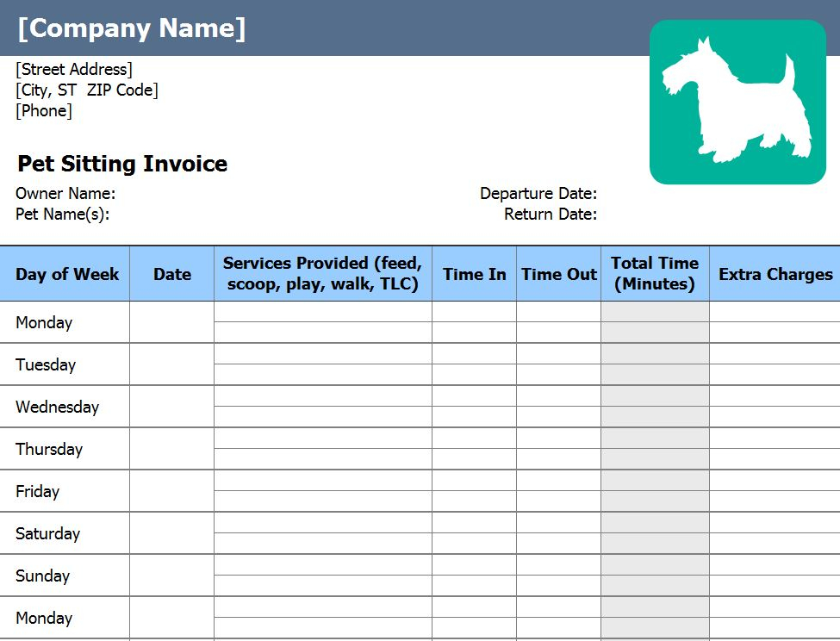Select the Extra Charges column header

point(775,274)
